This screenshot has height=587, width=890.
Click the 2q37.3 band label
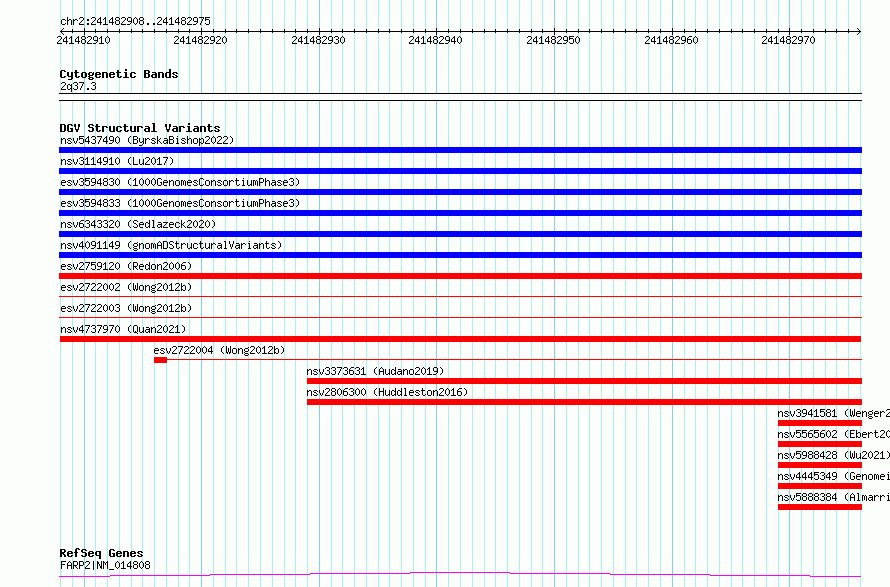[x=78, y=86]
